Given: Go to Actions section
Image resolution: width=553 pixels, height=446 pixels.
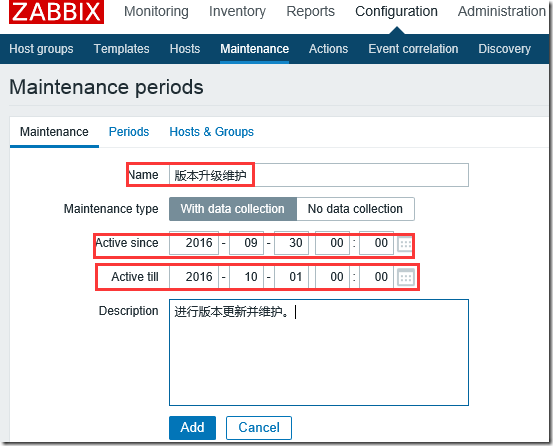Looking at the screenshot, I should tap(328, 49).
